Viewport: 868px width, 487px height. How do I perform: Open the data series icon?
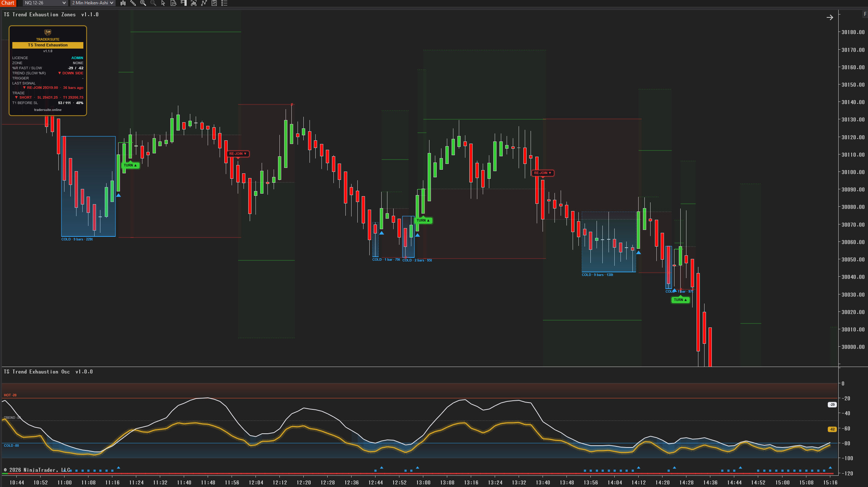pyautogui.click(x=194, y=3)
